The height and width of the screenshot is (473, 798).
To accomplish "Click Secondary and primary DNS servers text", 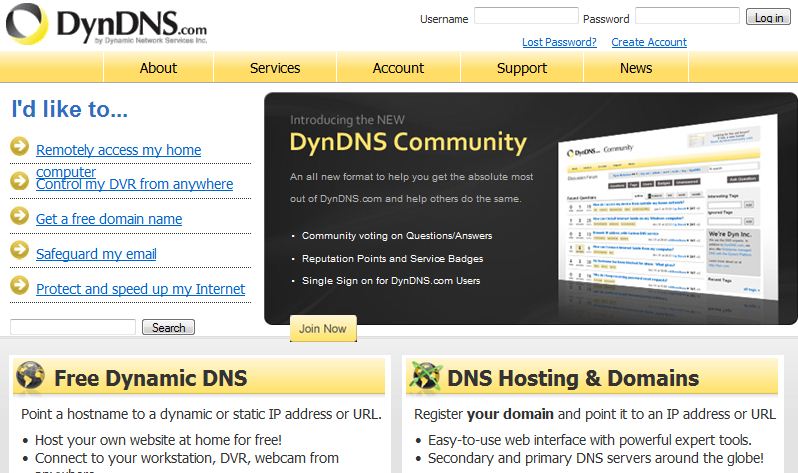I will coord(596,458).
